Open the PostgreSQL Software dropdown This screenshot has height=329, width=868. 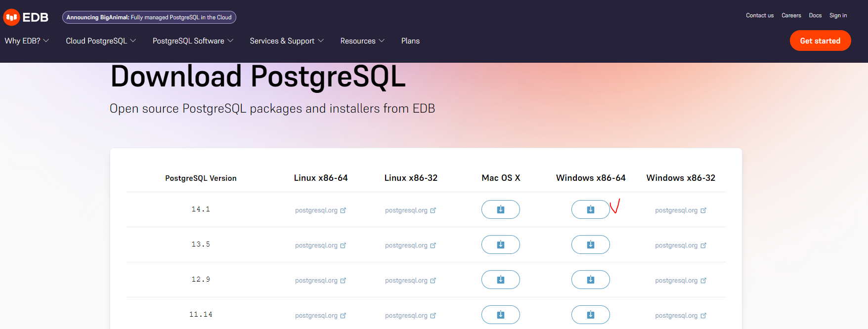click(x=193, y=41)
